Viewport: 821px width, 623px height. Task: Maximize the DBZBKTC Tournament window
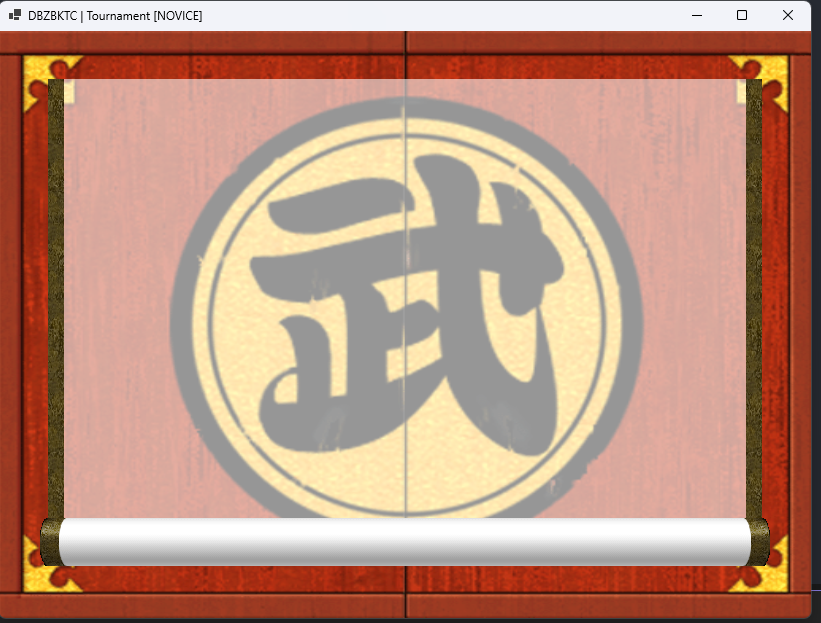click(x=741, y=15)
